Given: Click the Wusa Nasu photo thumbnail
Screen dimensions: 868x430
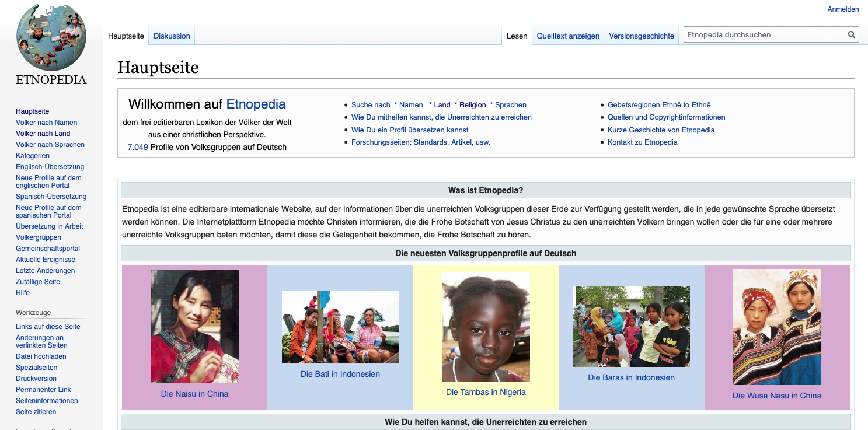Looking at the screenshot, I should pos(777,327).
